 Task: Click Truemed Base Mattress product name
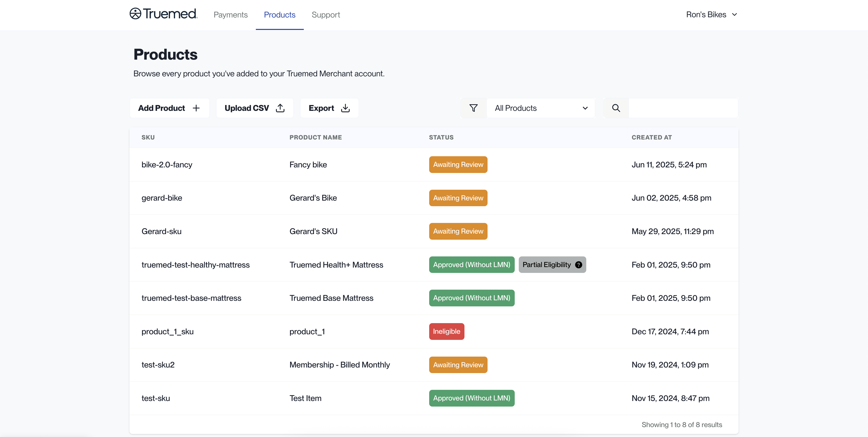(331, 298)
